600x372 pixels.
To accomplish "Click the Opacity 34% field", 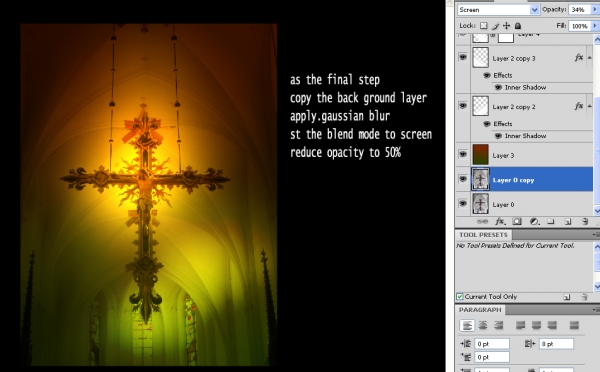I will [579, 10].
